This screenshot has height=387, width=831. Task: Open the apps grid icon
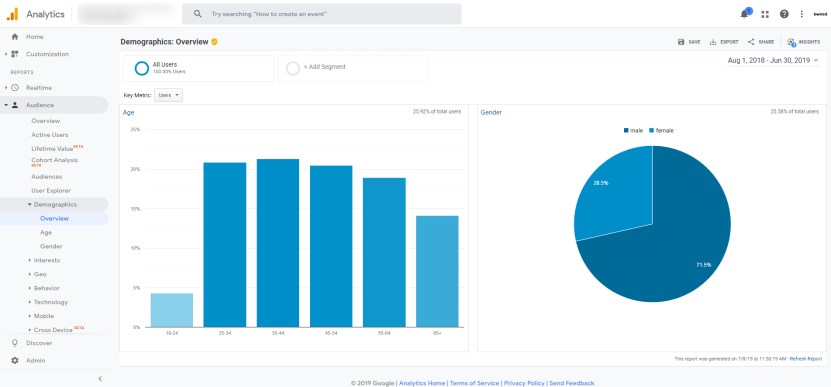click(765, 14)
